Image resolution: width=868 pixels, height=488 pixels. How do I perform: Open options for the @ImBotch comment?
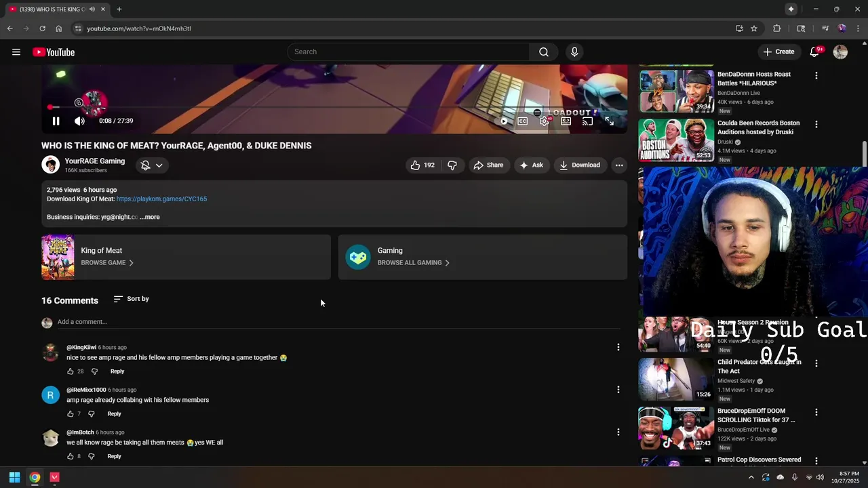(618, 432)
